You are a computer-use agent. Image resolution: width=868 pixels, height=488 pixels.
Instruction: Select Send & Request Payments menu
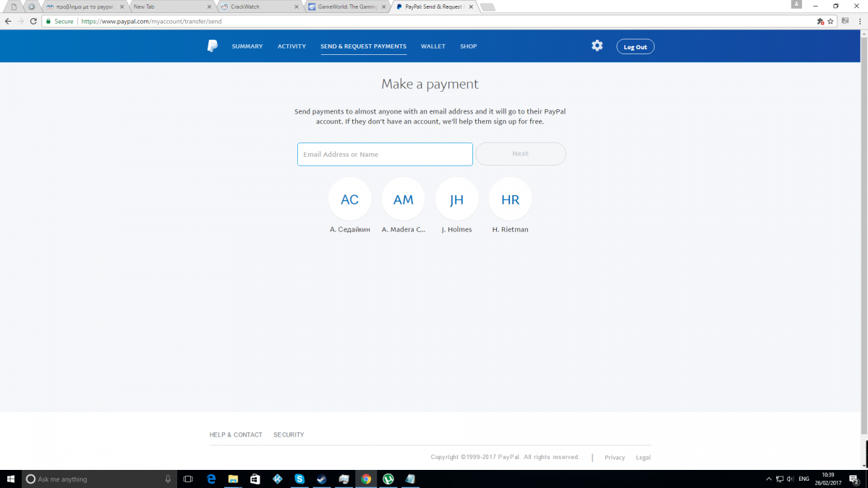click(363, 46)
